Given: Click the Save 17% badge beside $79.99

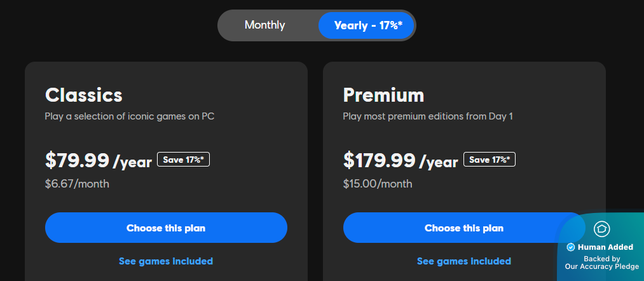Looking at the screenshot, I should pos(183,160).
